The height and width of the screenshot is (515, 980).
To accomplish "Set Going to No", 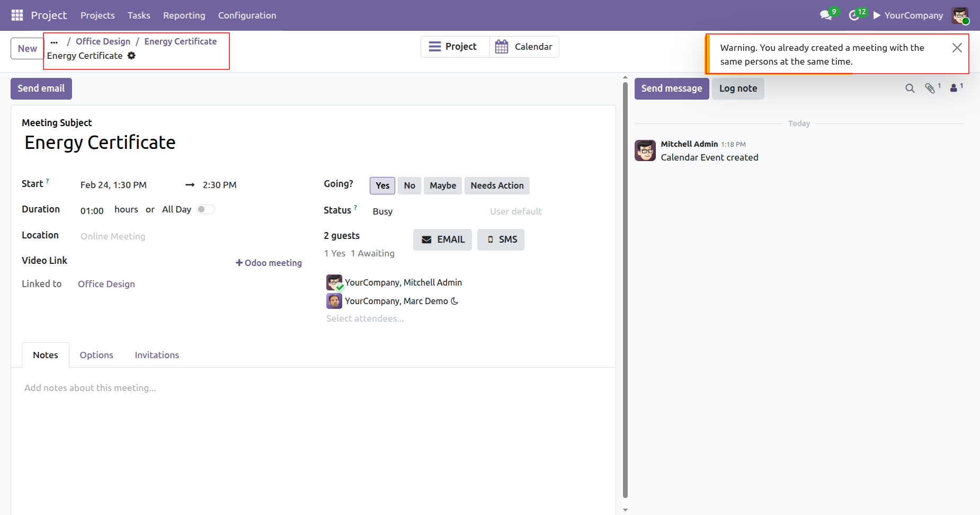I will pyautogui.click(x=409, y=185).
